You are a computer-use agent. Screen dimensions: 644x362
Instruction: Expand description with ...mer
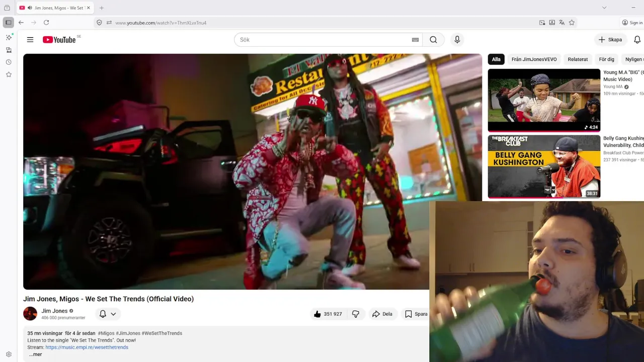pyautogui.click(x=35, y=354)
